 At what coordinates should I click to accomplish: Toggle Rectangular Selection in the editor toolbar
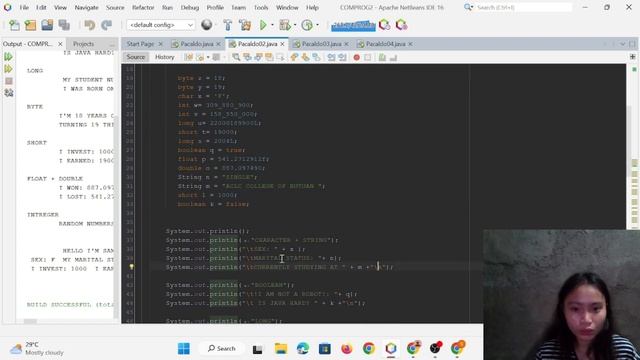point(280,58)
